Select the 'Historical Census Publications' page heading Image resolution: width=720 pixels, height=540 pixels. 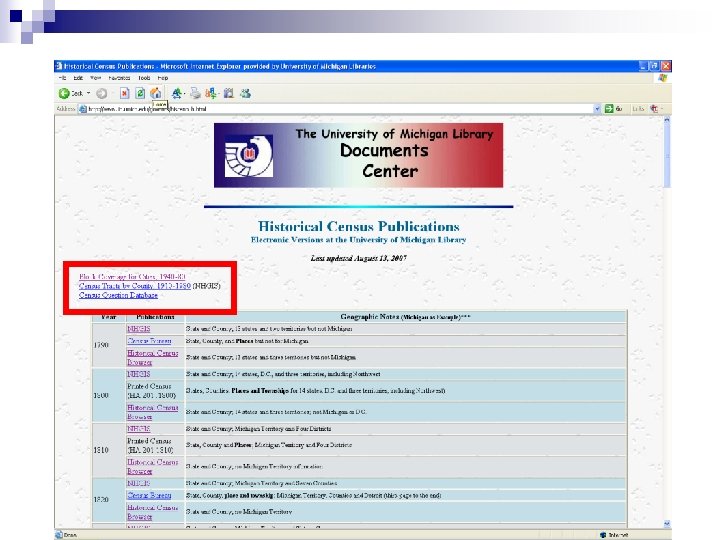359,226
